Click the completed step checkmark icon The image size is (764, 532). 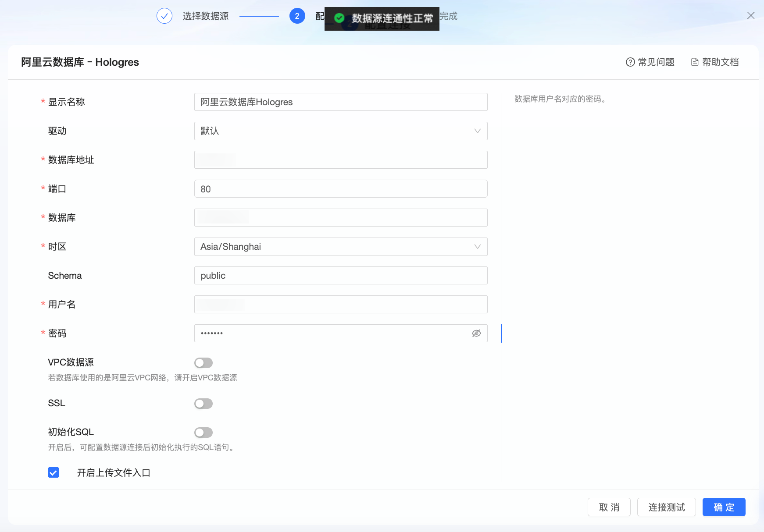point(164,16)
